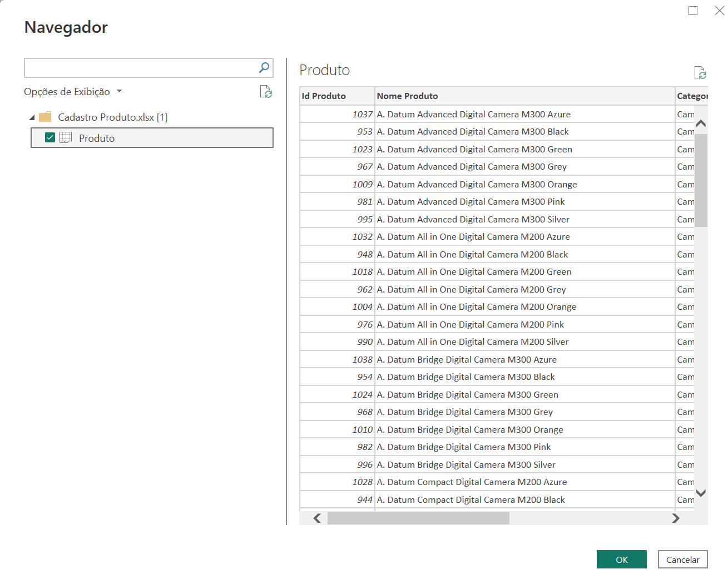Click the Categoria column header

[x=692, y=96]
